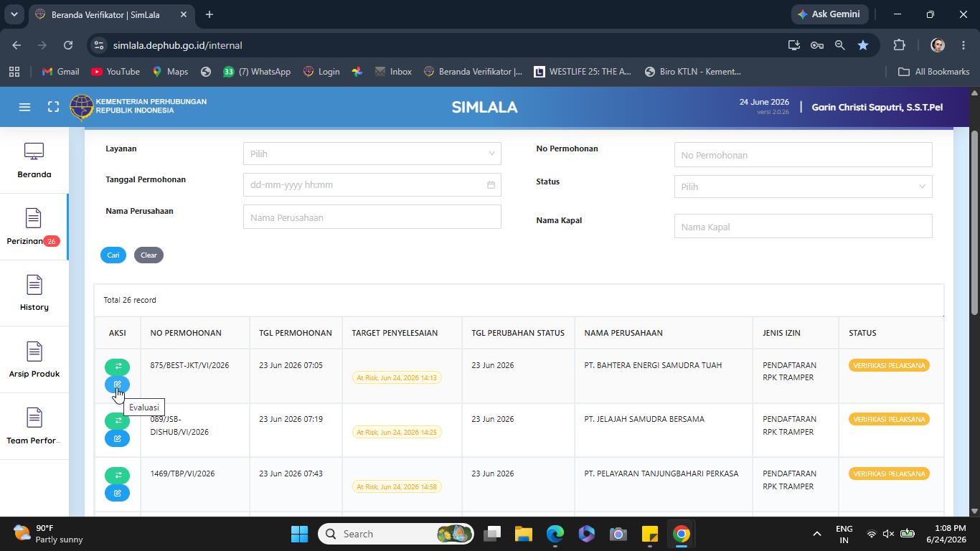
Task: Click the Cari search button
Action: click(113, 255)
